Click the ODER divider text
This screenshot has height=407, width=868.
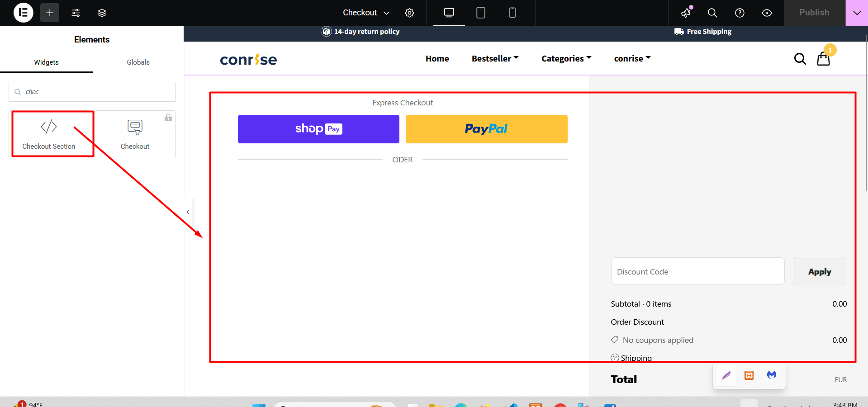(x=403, y=160)
